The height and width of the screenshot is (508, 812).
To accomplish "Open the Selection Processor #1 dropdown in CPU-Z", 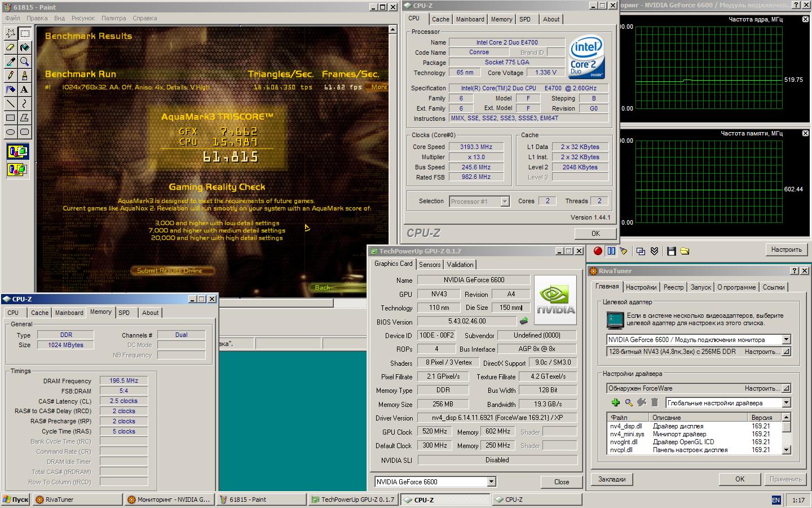I will [x=505, y=202].
